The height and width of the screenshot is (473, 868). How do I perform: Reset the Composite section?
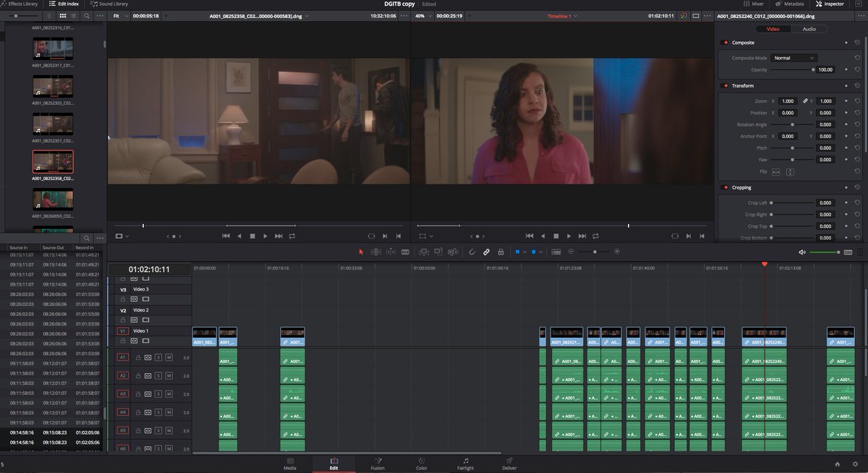[857, 43]
